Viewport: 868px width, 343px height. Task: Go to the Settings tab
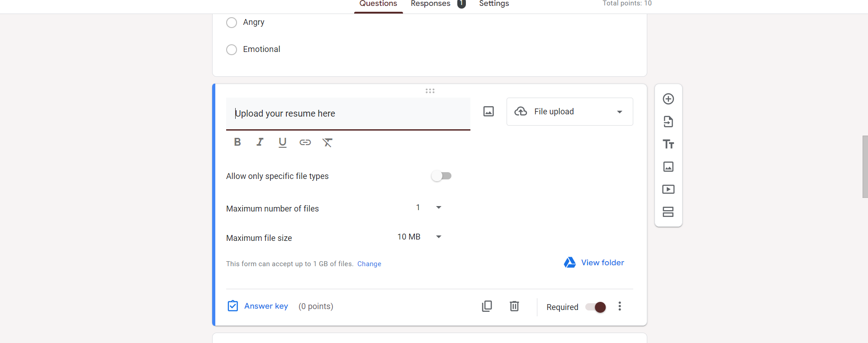coord(494,4)
